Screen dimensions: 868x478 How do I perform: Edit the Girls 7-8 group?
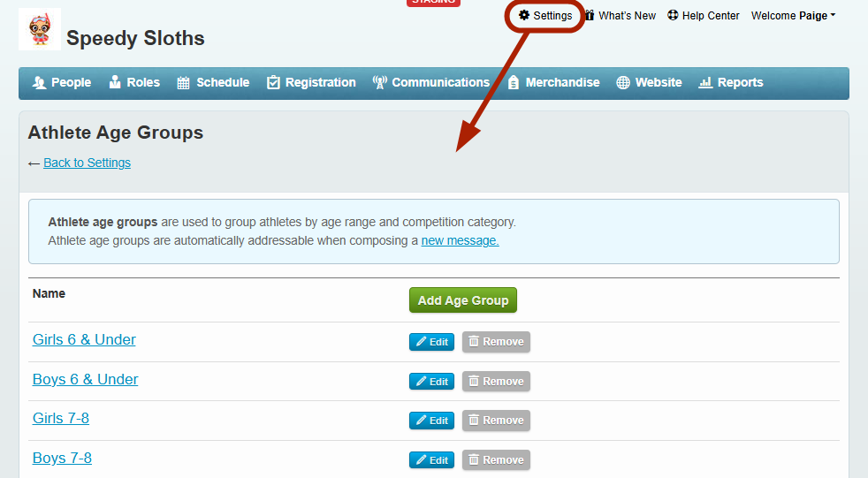(x=431, y=421)
